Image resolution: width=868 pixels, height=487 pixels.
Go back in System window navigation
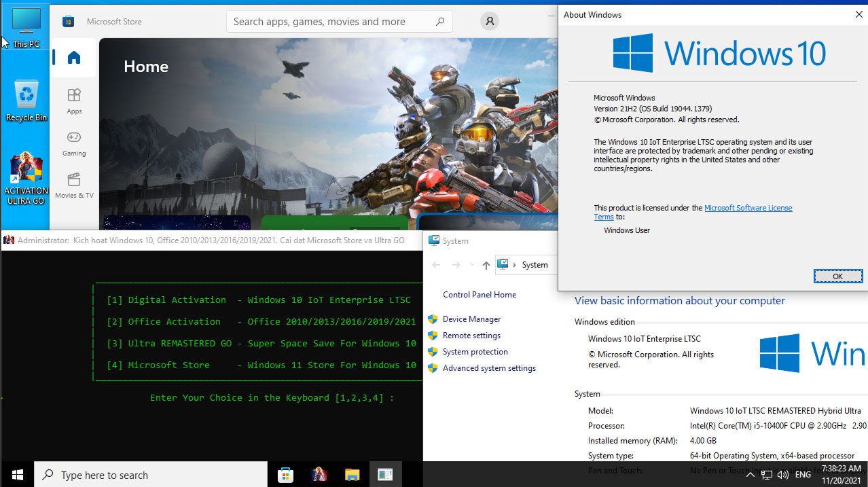(x=436, y=265)
